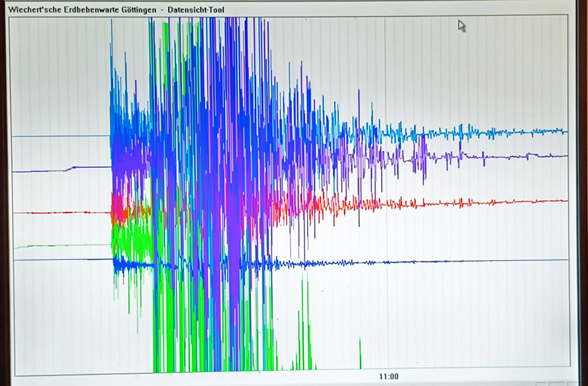Click the Datensicht-Tool title text

(x=195, y=10)
